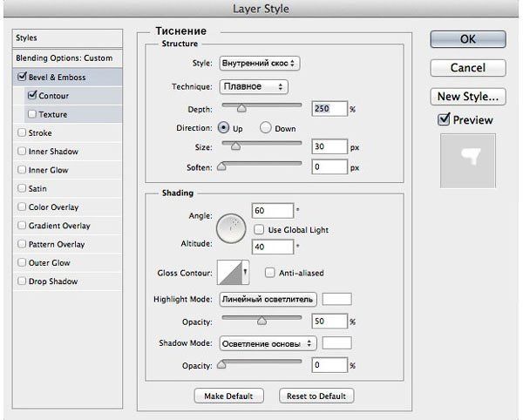523x420 pixels.
Task: Select Blending Options: Custom in sidebar
Action: point(64,58)
